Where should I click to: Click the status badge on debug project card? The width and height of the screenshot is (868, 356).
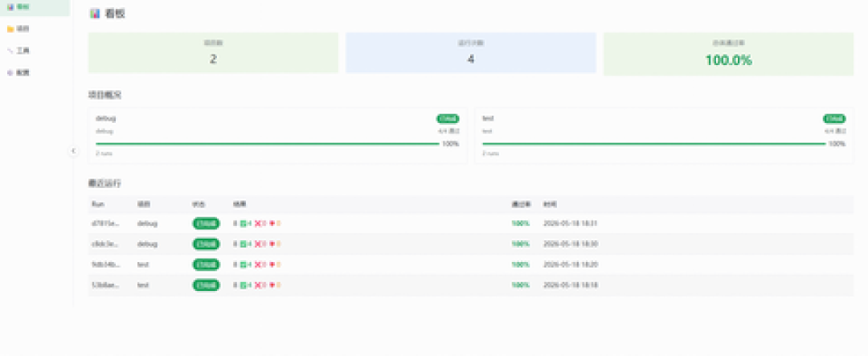[448, 118]
